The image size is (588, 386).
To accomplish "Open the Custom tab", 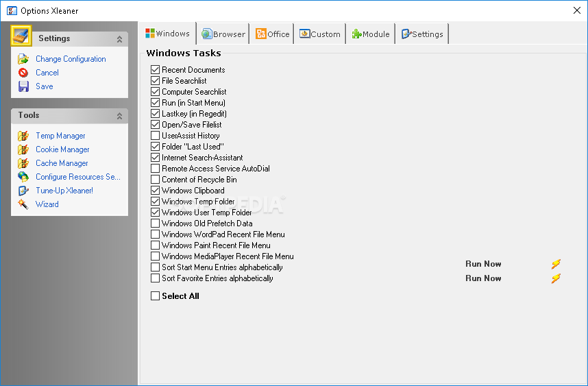I will tap(320, 34).
